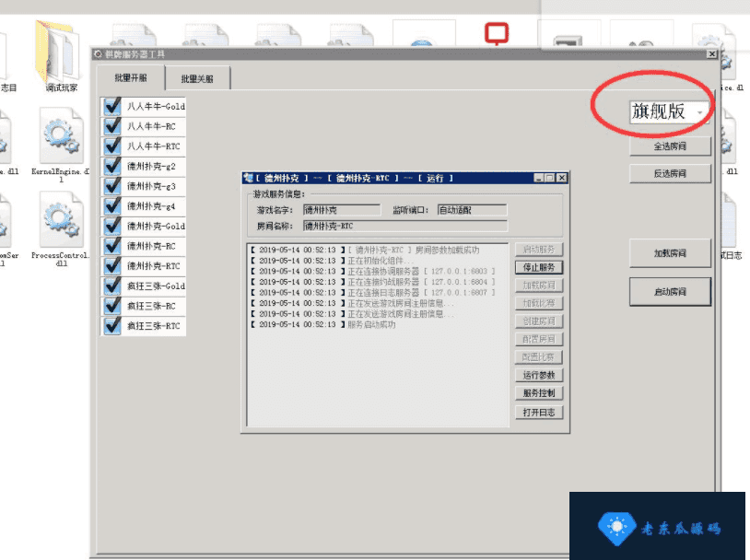
Task: Click log line 正在初始化组件
Action: 333,261
